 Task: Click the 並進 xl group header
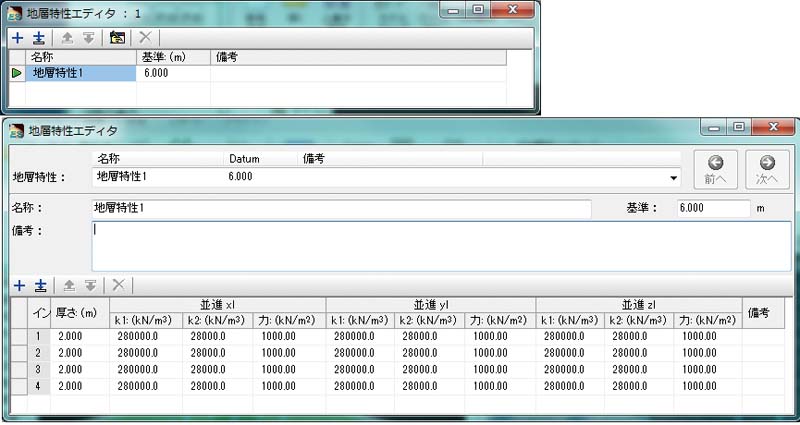[x=218, y=305]
